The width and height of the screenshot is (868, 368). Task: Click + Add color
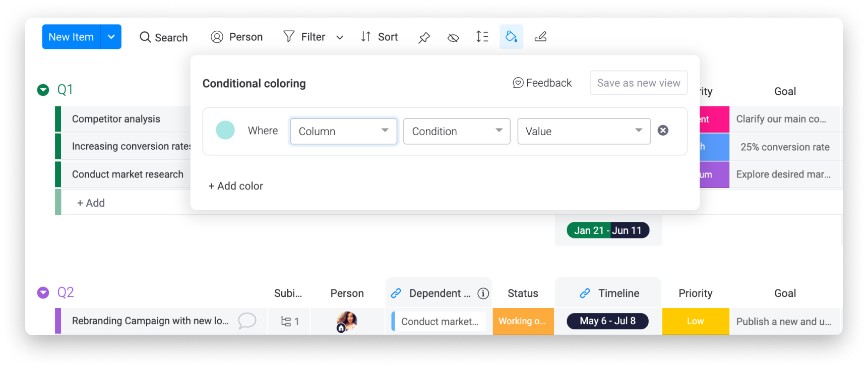point(236,186)
